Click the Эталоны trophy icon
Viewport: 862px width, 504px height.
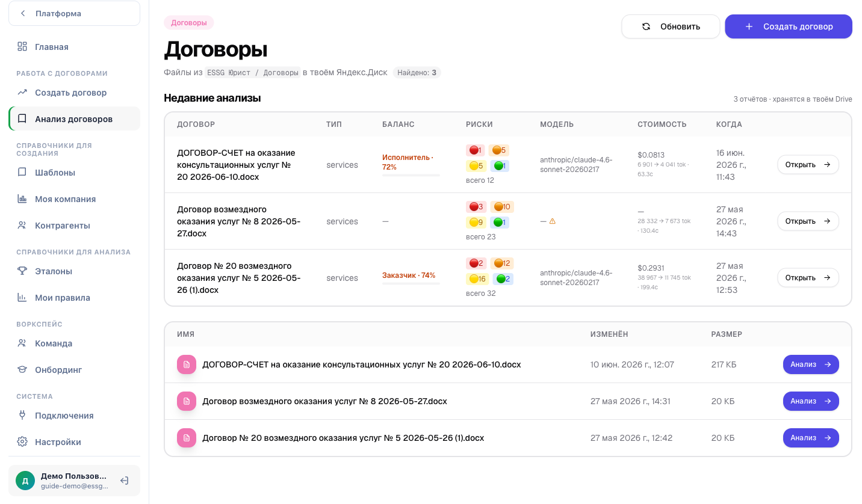pos(22,271)
